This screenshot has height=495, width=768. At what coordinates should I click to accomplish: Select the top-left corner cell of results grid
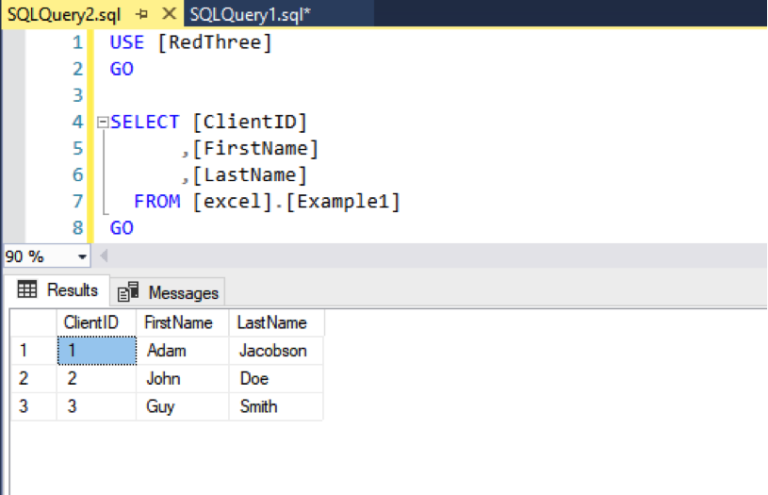[33, 323]
